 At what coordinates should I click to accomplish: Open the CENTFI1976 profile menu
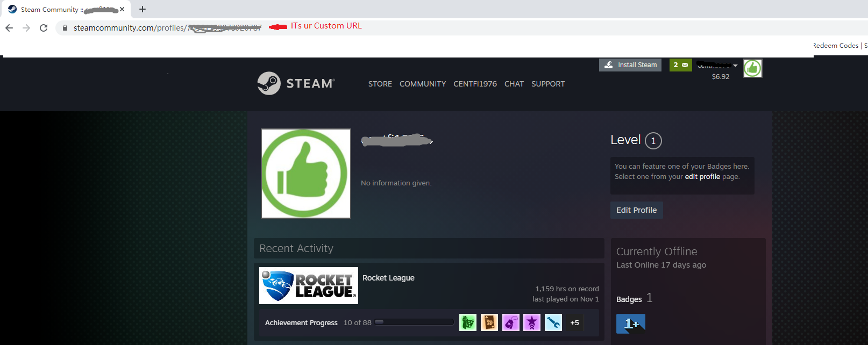[x=475, y=84]
